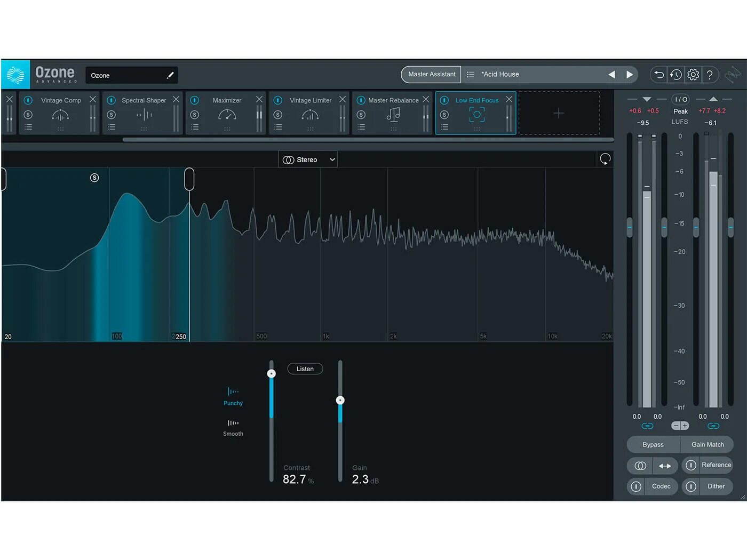This screenshot has width=747, height=560.
Task: Open Spectral Shaper module presets list
Action: click(112, 127)
